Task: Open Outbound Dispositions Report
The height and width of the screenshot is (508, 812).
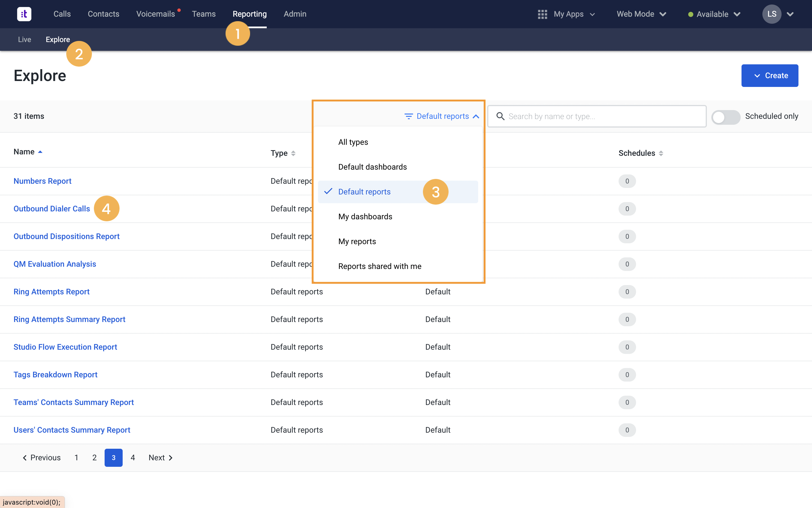Action: (67, 237)
